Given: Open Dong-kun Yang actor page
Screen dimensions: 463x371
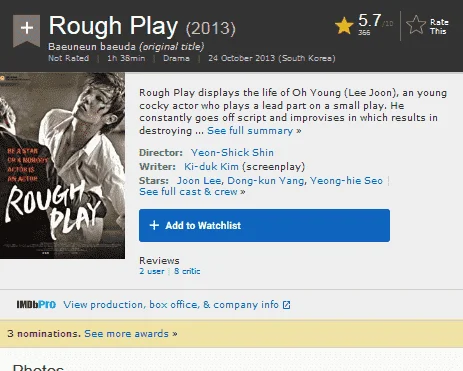Looking at the screenshot, I should pos(265,181).
